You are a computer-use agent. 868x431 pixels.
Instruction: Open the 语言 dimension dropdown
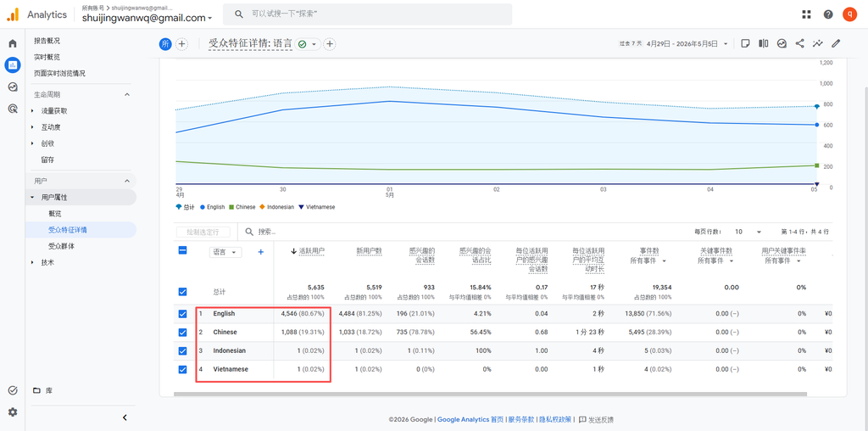coord(225,252)
